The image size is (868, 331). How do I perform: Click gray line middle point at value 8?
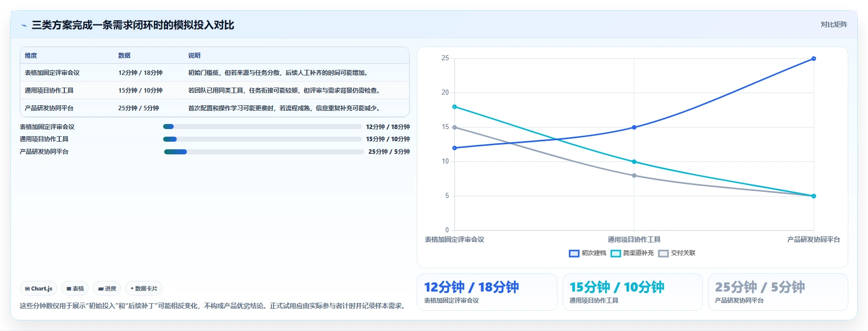point(634,176)
